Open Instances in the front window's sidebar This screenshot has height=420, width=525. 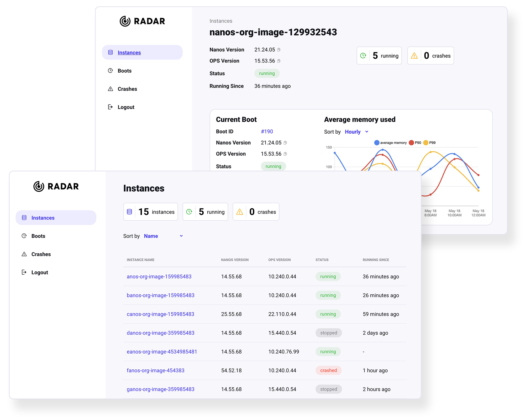pos(56,218)
